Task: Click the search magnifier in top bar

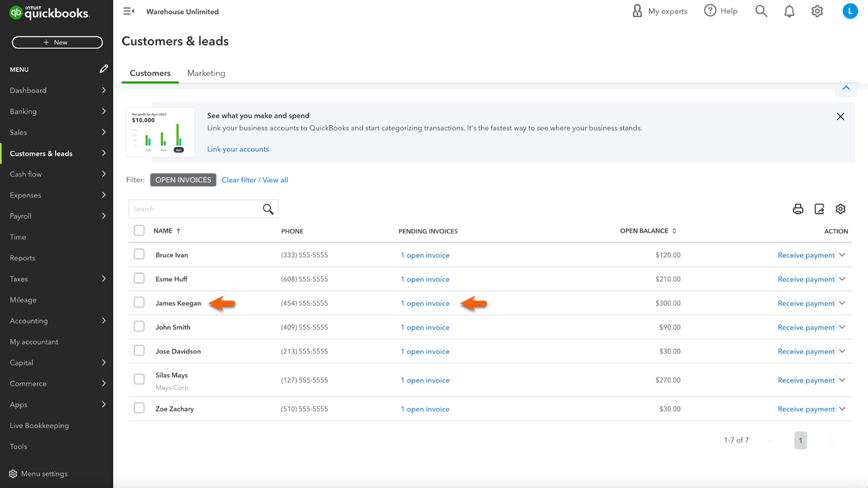Action: pyautogui.click(x=761, y=11)
